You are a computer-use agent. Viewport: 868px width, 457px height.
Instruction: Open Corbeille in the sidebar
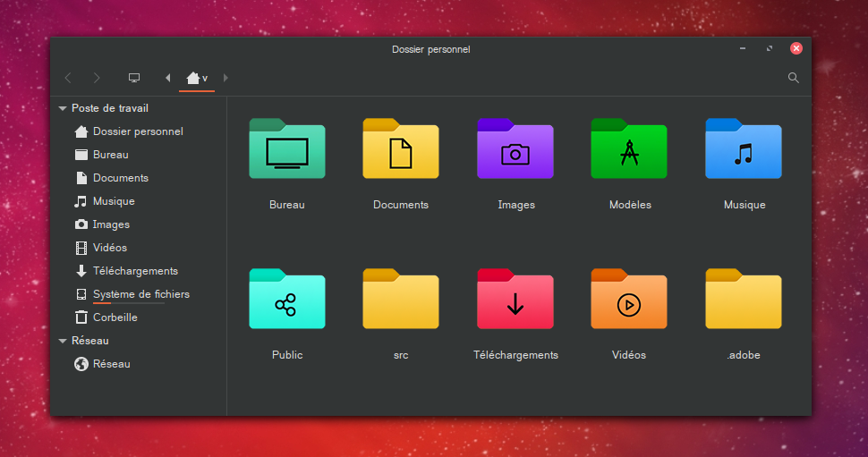click(106, 317)
